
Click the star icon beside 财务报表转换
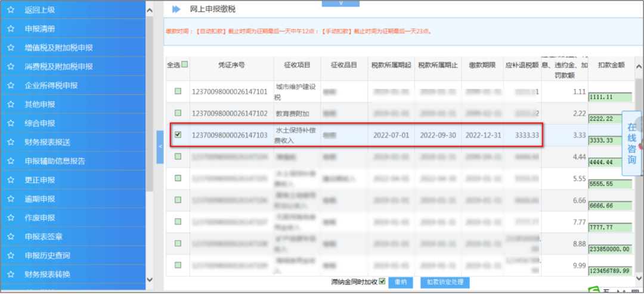[x=11, y=274]
